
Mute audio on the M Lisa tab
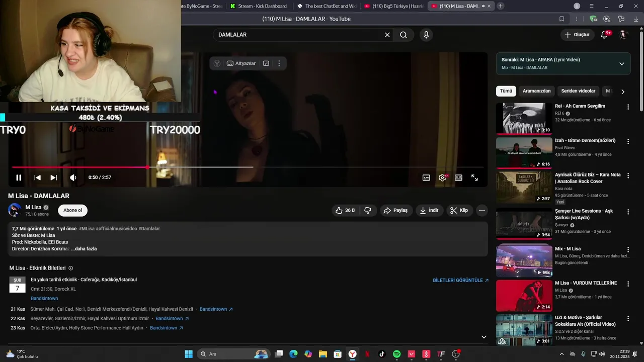(x=483, y=6)
